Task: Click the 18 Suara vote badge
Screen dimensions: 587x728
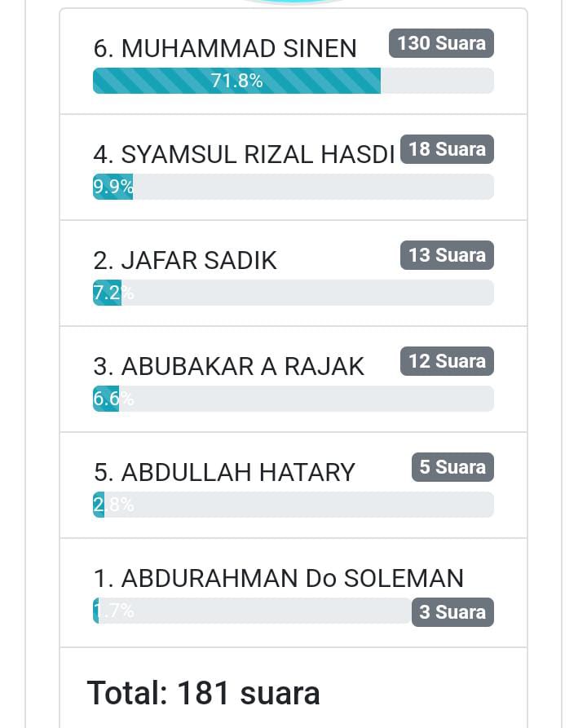Action: [447, 149]
